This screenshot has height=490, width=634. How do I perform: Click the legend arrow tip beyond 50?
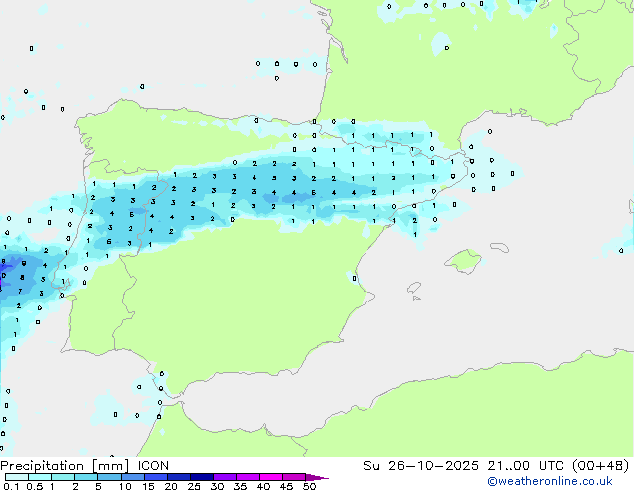[317, 477]
